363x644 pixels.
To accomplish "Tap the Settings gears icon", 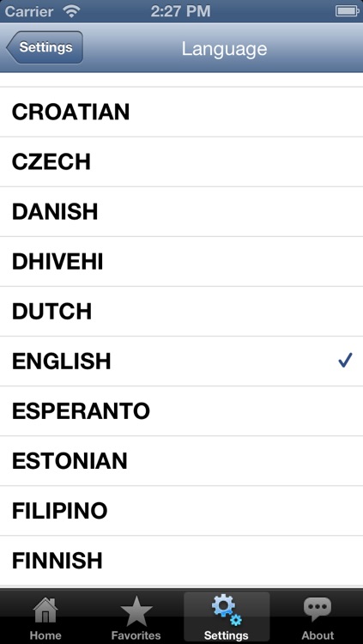I will 227,610.
